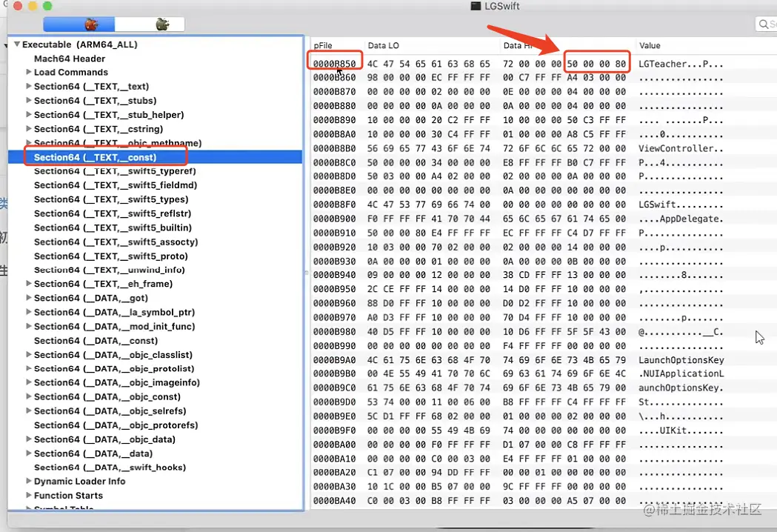This screenshot has width=777, height=532.
Task: Select Section64 (__DATA,__const) row
Action: [155, 341]
